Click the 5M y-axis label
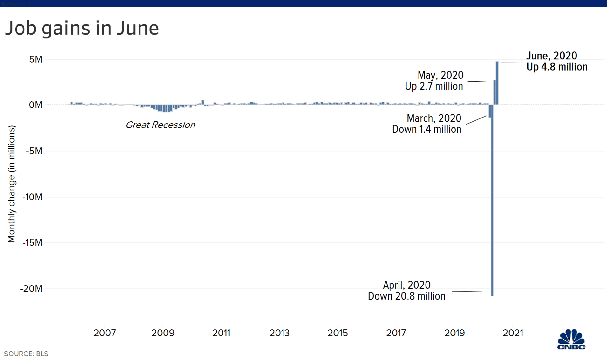This screenshot has height=364, width=607. (x=36, y=59)
